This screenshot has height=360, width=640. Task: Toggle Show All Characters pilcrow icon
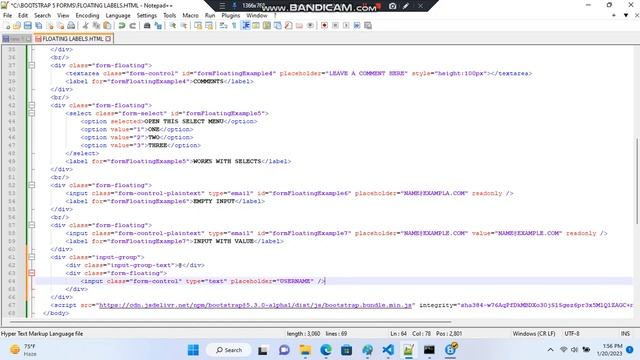tap(234, 25)
